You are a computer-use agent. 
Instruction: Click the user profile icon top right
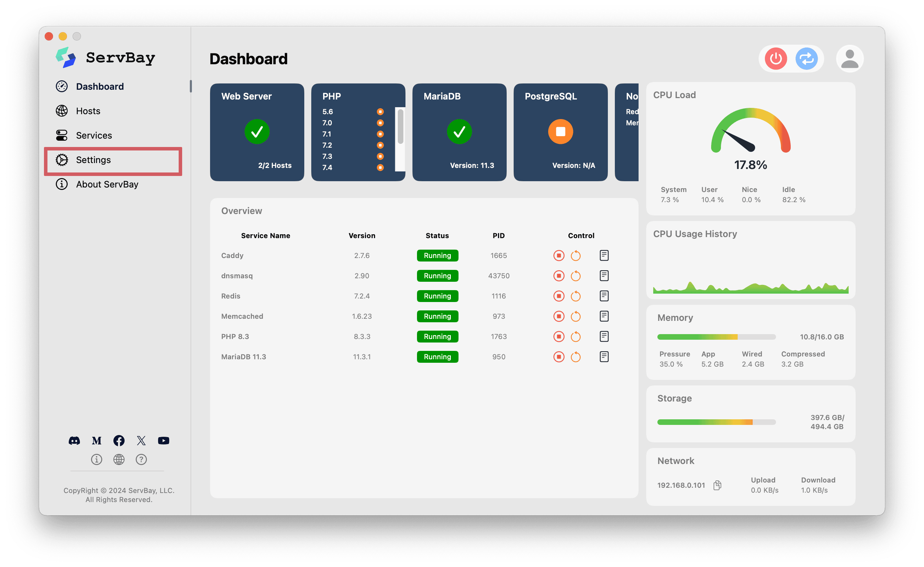click(x=848, y=59)
